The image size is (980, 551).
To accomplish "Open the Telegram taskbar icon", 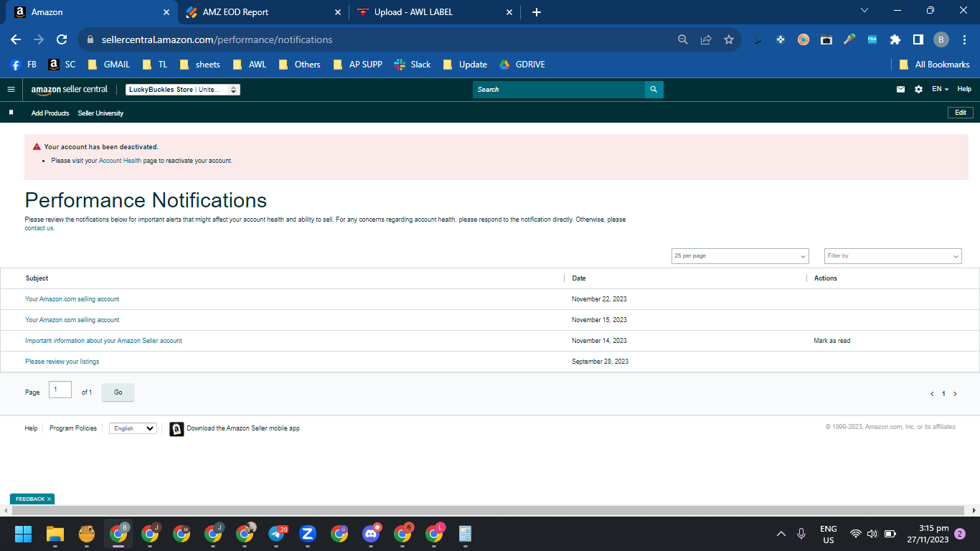I will click(277, 534).
